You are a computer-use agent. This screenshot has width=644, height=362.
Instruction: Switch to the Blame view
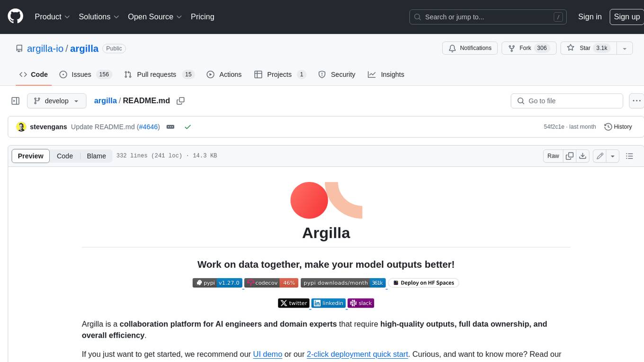[96, 156]
